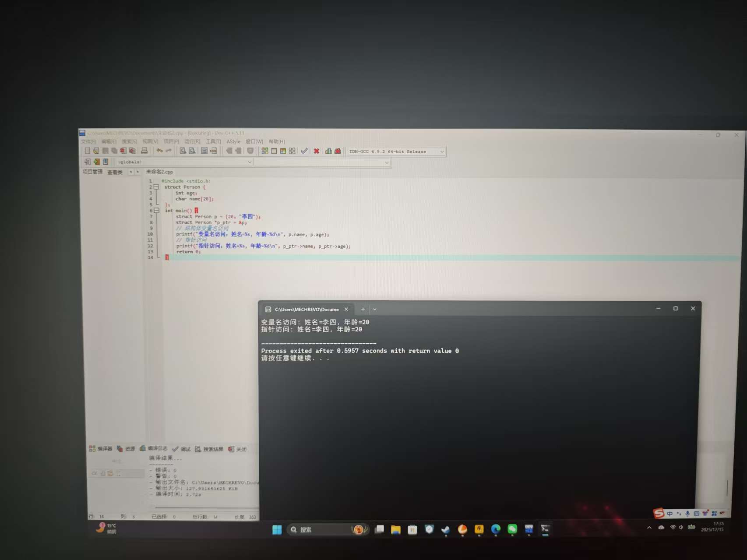747x560 pixels.
Task: Open WeChat from the taskbar
Action: click(x=512, y=530)
